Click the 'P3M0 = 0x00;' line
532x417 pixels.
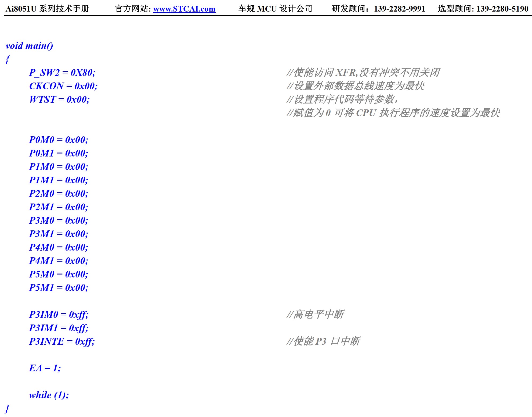(59, 220)
